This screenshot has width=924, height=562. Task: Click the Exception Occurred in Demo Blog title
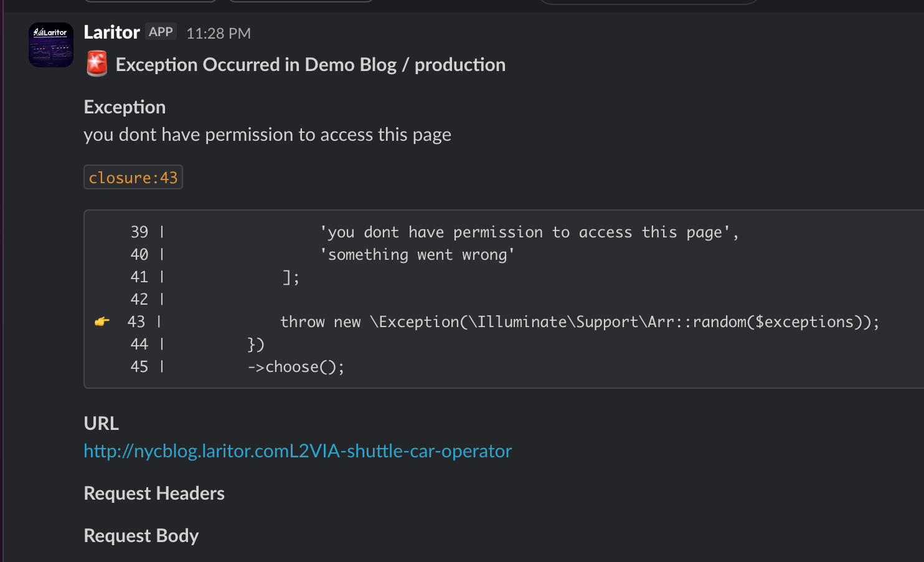(x=310, y=64)
